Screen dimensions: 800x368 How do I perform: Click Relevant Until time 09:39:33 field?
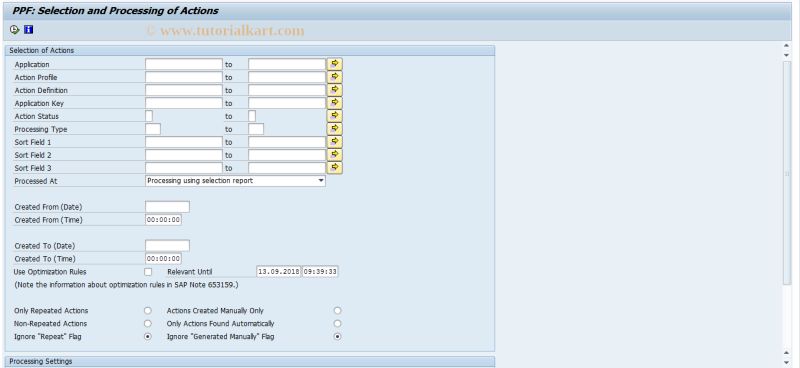coord(320,272)
